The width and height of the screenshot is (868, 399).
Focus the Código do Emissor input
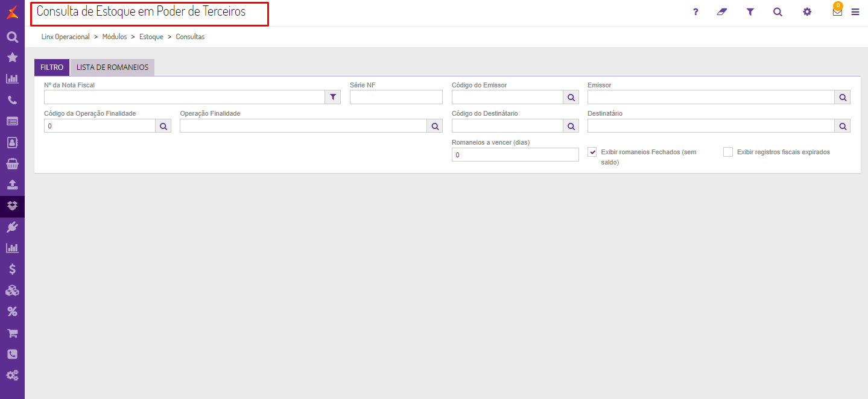pos(507,96)
